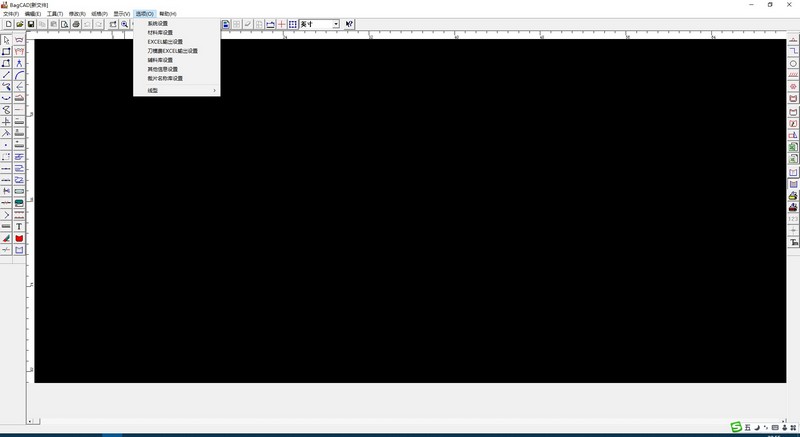Click the Open folder icon
This screenshot has width=800, height=437.
pyautogui.click(x=19, y=24)
